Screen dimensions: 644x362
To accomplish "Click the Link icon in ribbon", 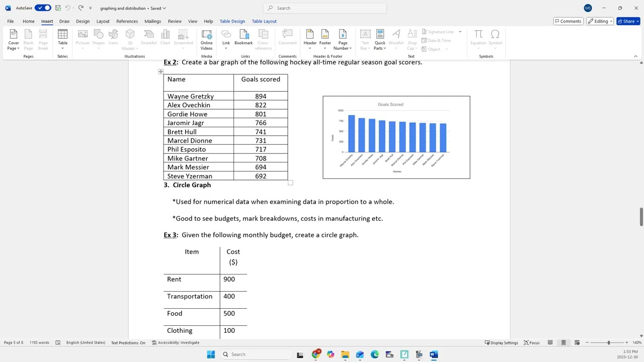I will 226,40.
